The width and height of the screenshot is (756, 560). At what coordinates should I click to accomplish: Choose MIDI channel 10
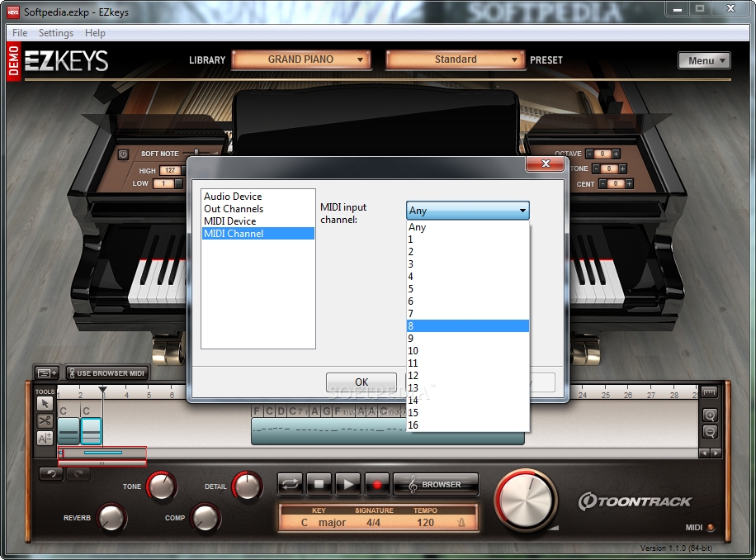468,351
